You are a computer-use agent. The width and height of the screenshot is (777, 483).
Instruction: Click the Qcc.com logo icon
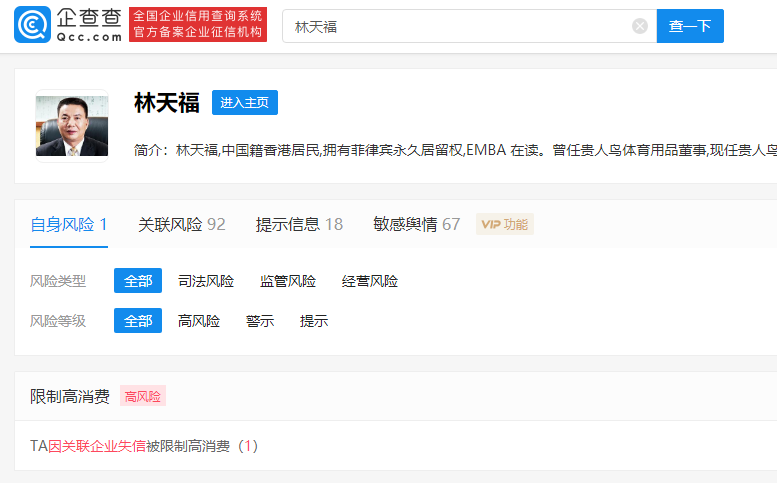coord(32,26)
